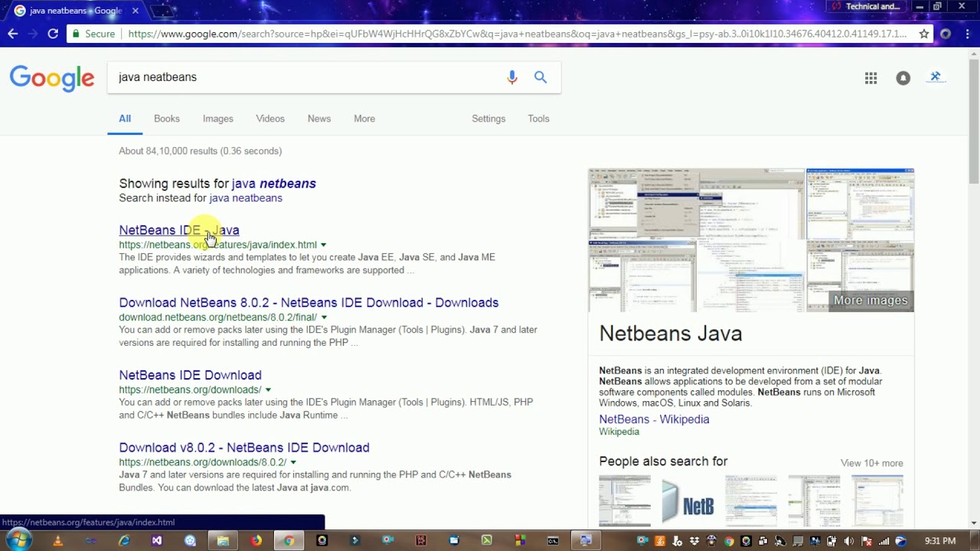The width and height of the screenshot is (980, 551).
Task: Open NetBeans - Wikipedia link
Action: click(654, 419)
